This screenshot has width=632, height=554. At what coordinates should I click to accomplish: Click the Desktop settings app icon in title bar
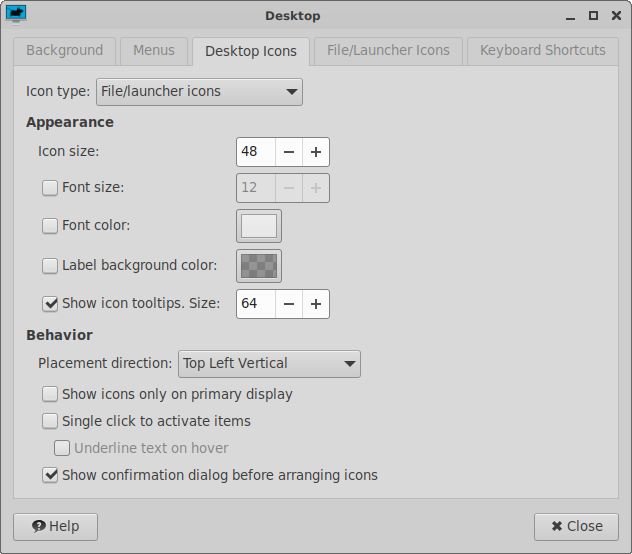(x=16, y=15)
